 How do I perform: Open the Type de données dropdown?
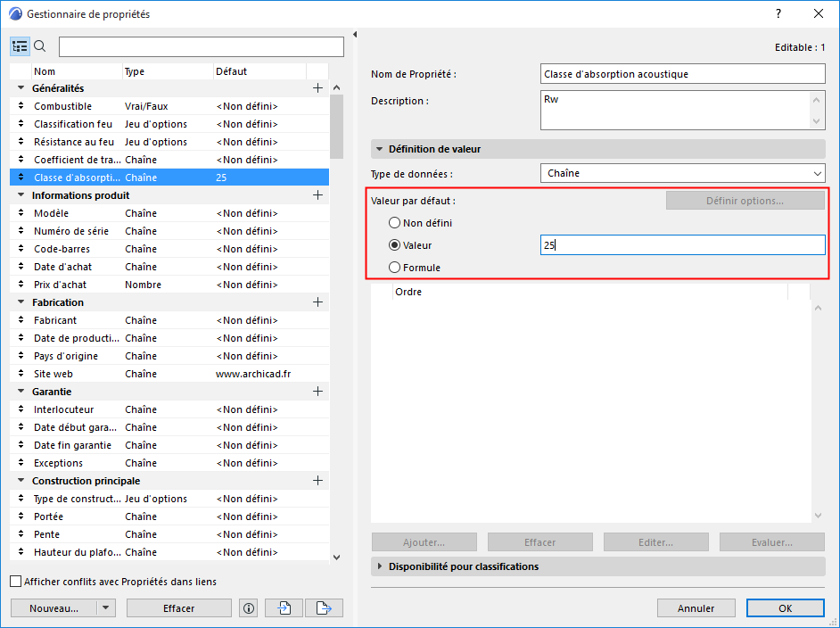(682, 174)
